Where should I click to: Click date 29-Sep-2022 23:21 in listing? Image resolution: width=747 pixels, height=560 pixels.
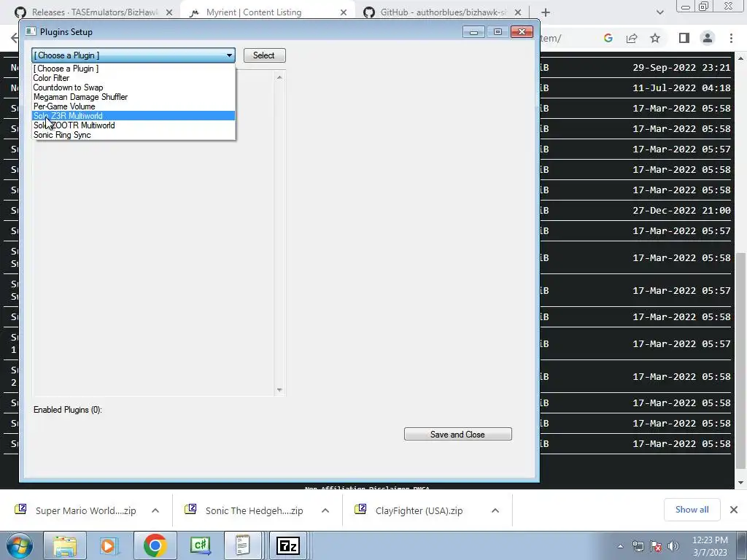pyautogui.click(x=681, y=68)
